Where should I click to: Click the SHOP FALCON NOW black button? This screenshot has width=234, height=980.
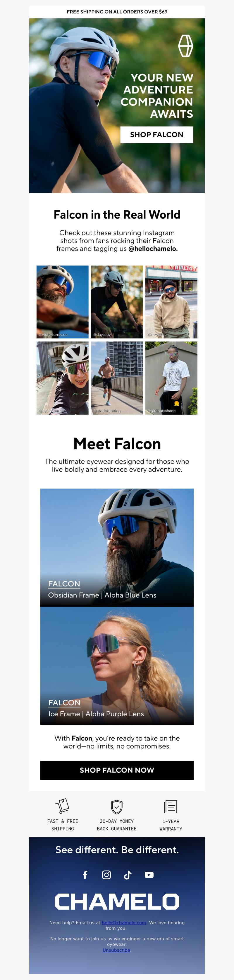coord(117,770)
